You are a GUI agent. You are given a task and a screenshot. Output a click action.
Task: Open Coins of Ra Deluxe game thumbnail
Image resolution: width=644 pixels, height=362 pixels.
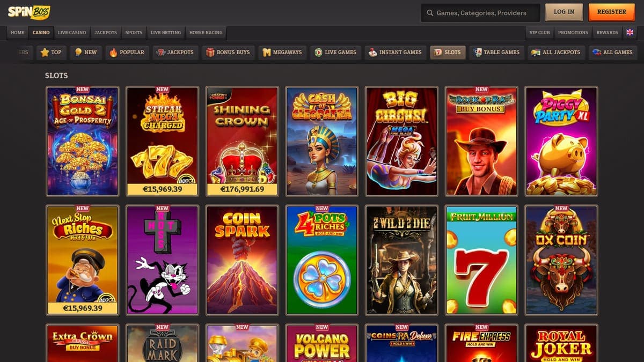click(401, 343)
